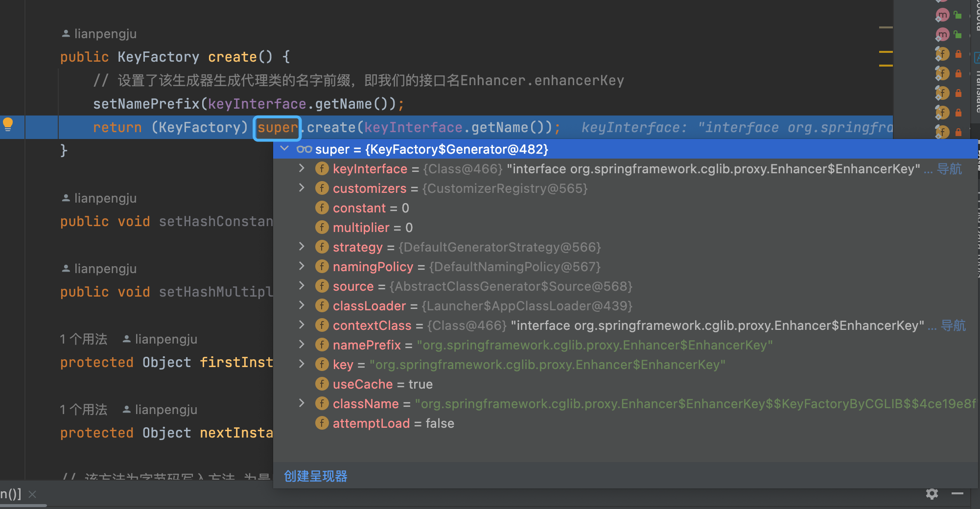Click author name lianpengju above create()

[x=105, y=34]
